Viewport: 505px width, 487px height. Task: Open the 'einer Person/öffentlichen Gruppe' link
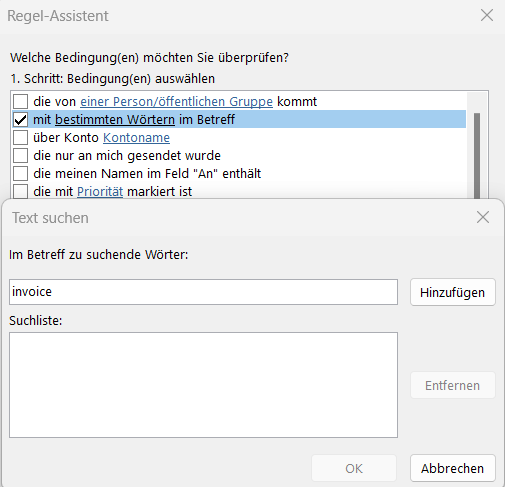click(176, 102)
